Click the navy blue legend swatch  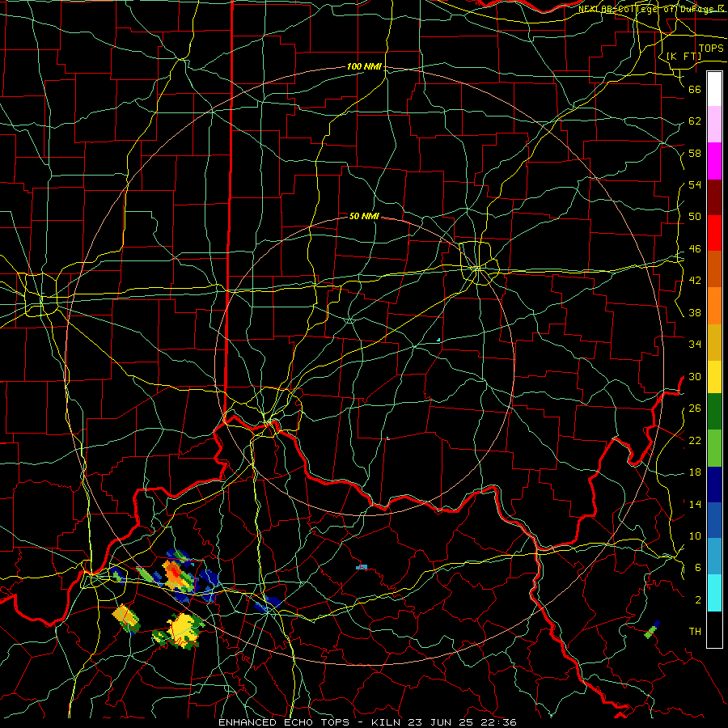point(714,485)
